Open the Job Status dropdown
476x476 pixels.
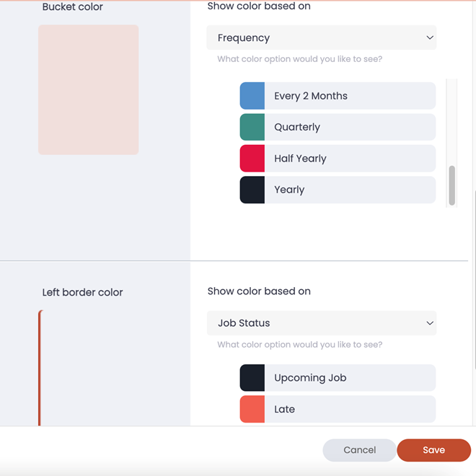pos(321,323)
